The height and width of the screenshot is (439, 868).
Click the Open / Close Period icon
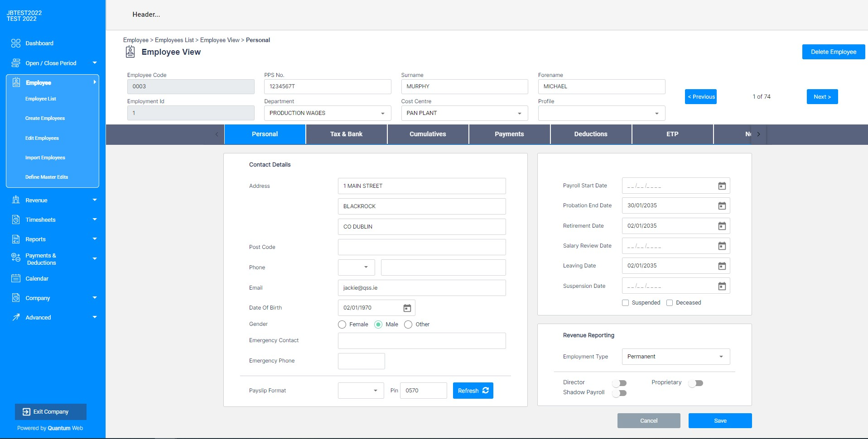click(16, 63)
